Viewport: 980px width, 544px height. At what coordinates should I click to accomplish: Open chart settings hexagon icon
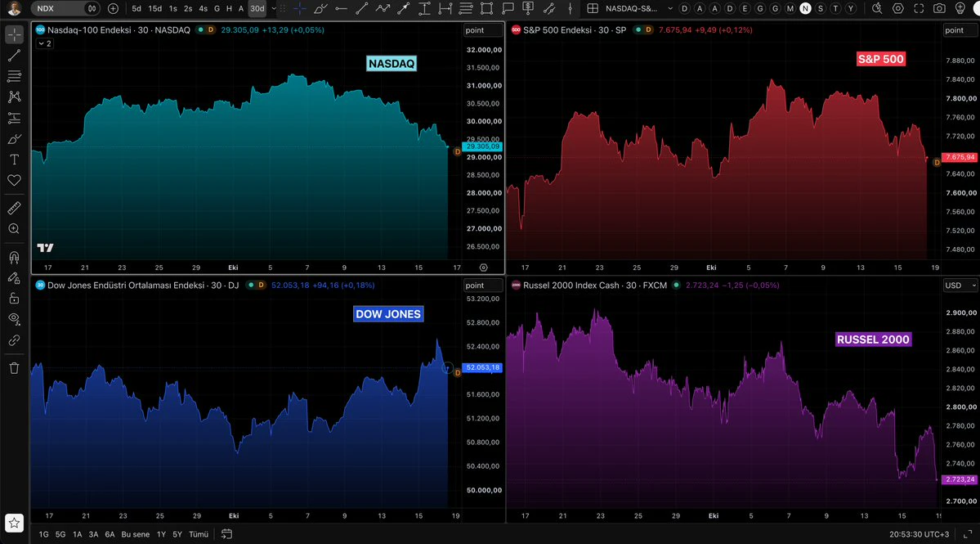point(897,9)
